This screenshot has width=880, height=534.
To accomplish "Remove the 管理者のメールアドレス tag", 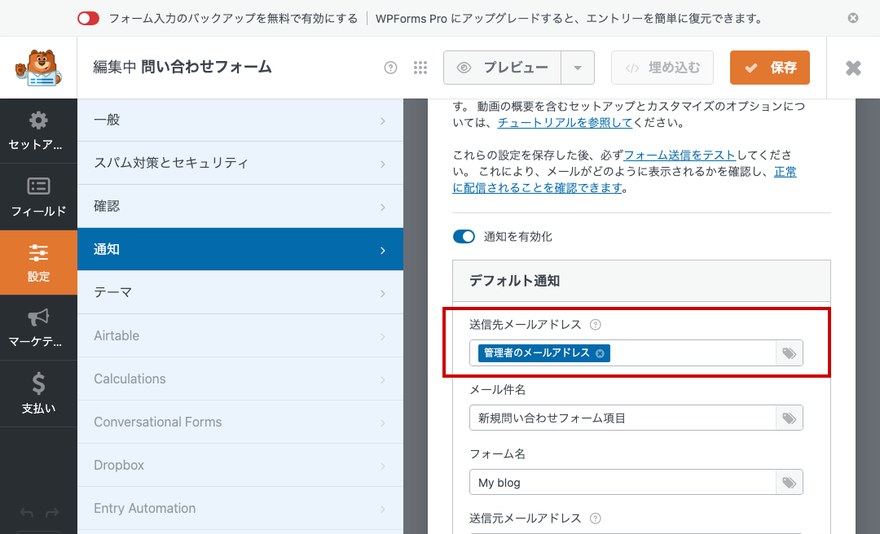I will point(600,353).
